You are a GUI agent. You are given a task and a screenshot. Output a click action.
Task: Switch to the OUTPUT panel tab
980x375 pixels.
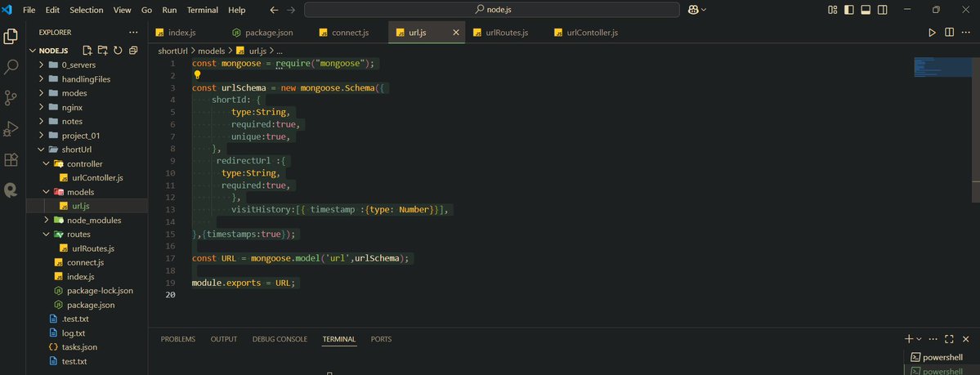coord(224,339)
